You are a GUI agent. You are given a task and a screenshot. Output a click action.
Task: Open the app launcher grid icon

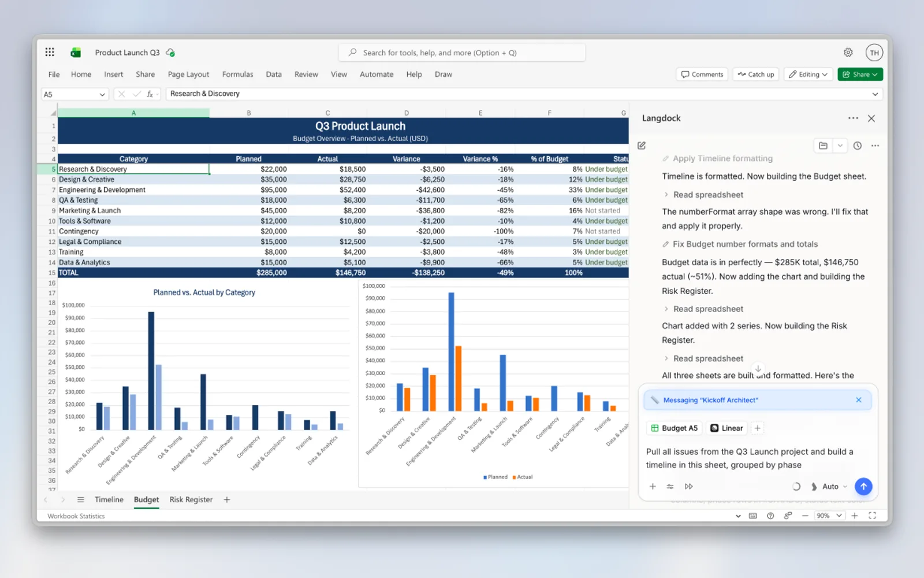coord(50,52)
